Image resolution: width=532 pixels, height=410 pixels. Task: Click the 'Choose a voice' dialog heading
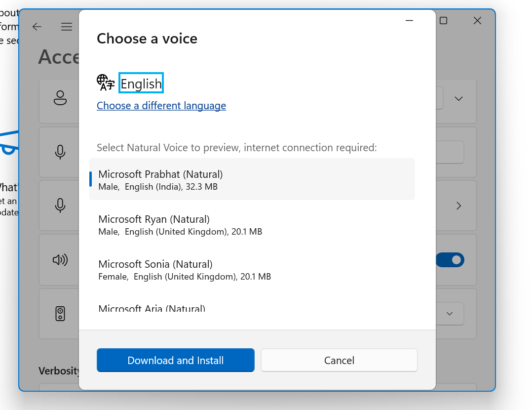pyautogui.click(x=147, y=39)
